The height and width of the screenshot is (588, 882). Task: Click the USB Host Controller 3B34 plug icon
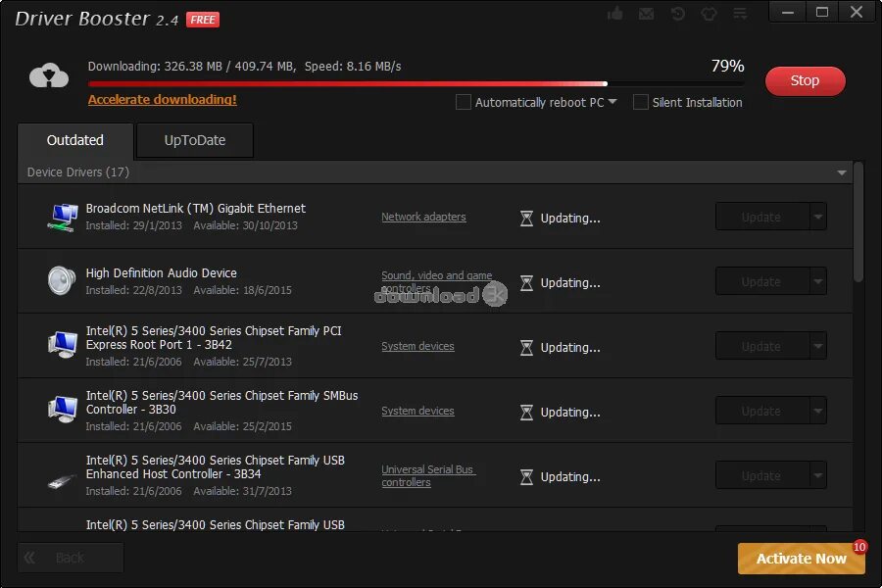(x=62, y=480)
